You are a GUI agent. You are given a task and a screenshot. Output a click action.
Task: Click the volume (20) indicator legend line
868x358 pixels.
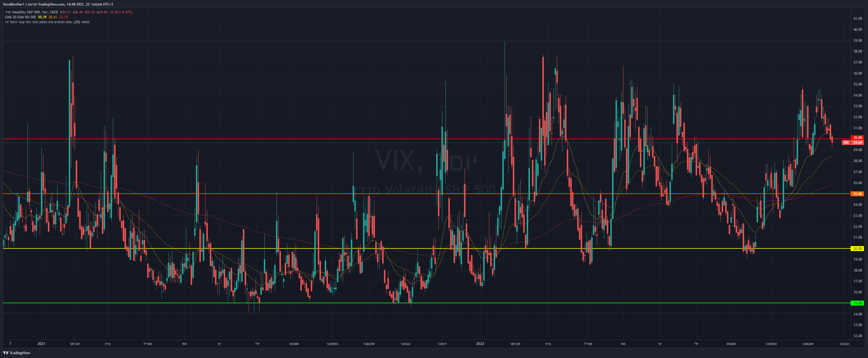(47, 22)
